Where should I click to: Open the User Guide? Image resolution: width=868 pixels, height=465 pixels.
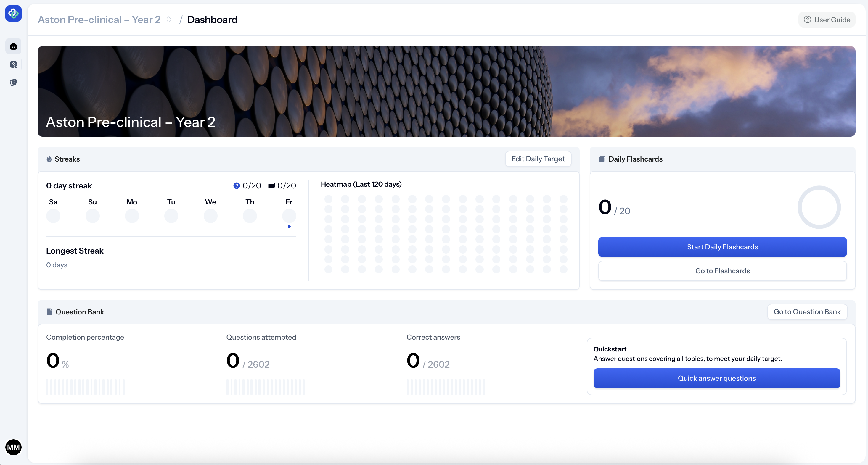827,20
